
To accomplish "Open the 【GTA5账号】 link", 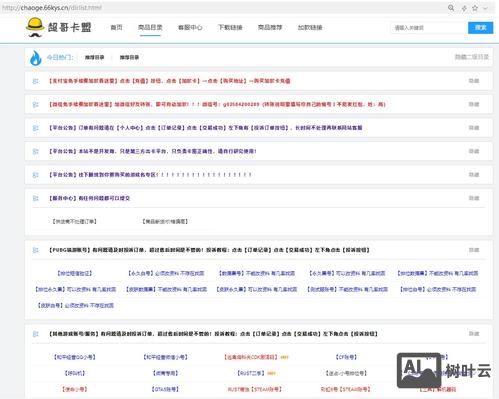I will click(x=165, y=389).
